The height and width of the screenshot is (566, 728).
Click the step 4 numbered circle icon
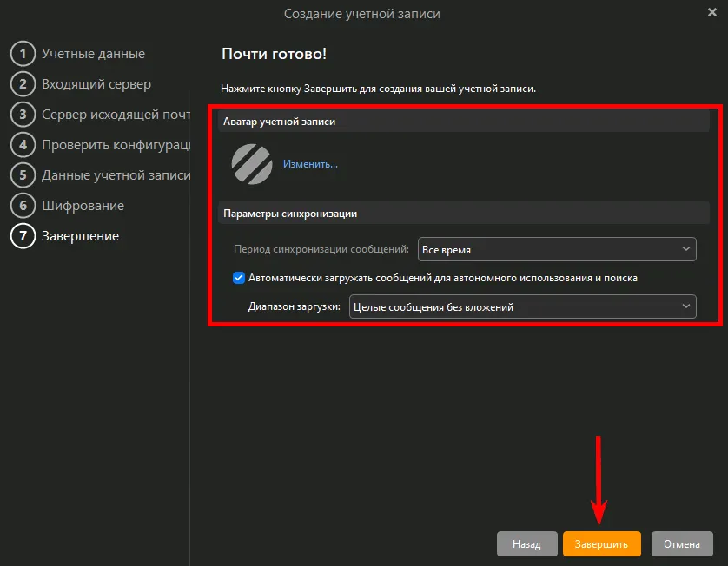pos(23,145)
